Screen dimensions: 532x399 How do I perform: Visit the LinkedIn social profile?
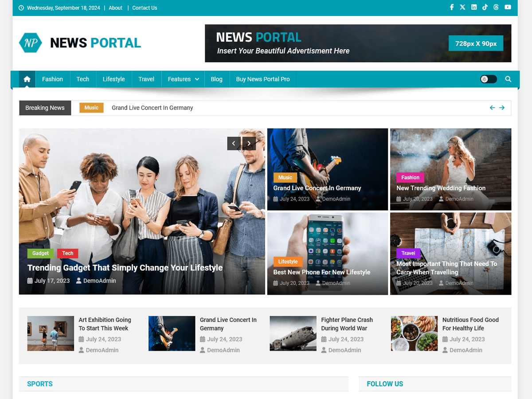tap(473, 7)
